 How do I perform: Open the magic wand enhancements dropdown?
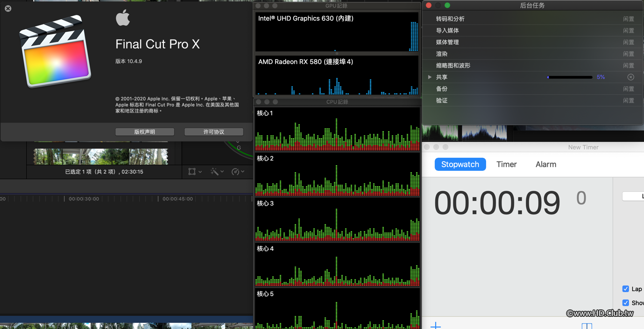(x=217, y=172)
